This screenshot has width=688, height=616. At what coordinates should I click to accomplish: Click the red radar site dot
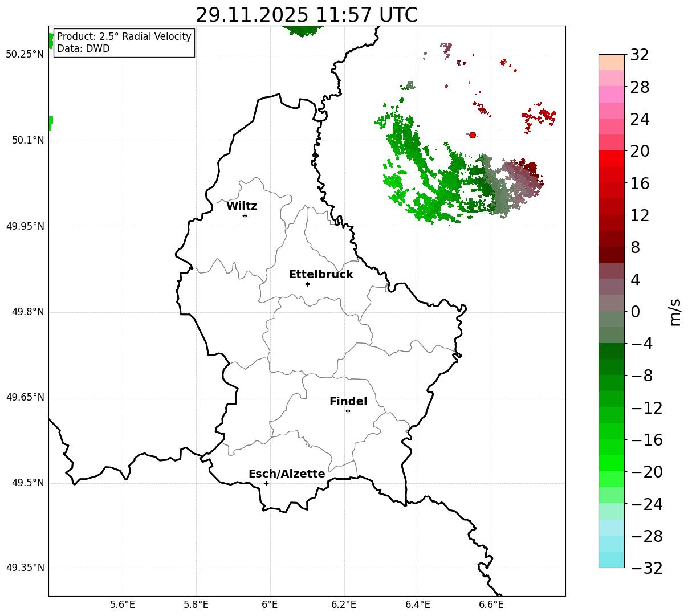[x=473, y=135]
